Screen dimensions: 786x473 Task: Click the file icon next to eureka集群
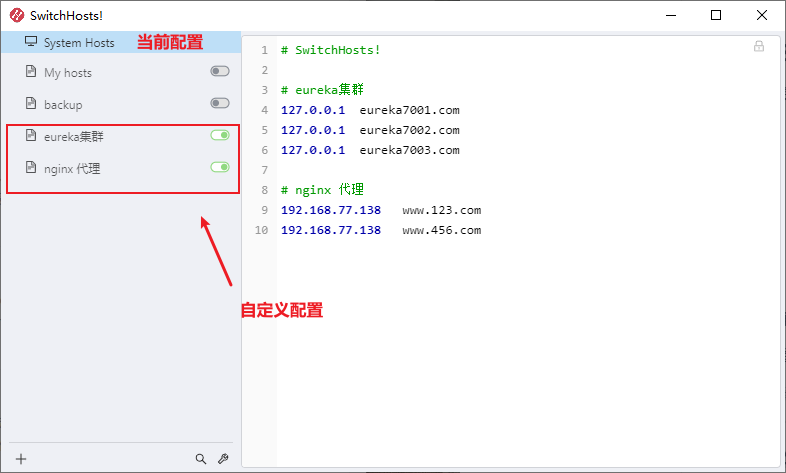pyautogui.click(x=31, y=135)
